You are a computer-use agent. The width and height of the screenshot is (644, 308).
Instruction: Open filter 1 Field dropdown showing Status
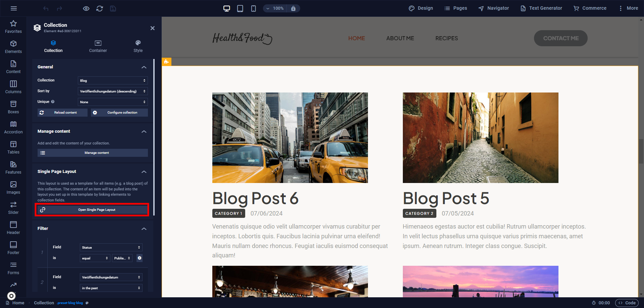(x=111, y=247)
